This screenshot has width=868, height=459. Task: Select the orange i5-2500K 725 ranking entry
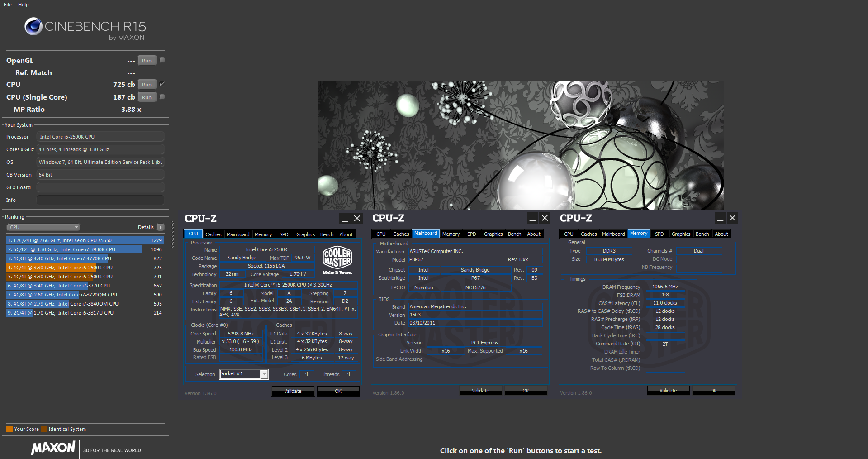tap(85, 268)
